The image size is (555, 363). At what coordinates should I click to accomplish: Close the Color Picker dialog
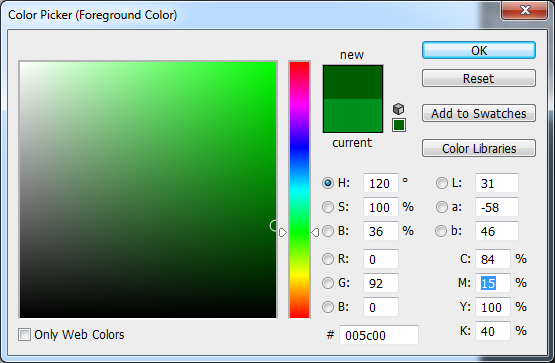[525, 10]
